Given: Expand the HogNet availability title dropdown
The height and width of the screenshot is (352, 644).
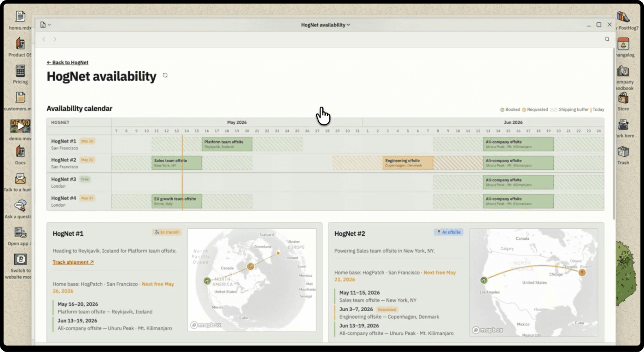Looking at the screenshot, I should [x=325, y=25].
